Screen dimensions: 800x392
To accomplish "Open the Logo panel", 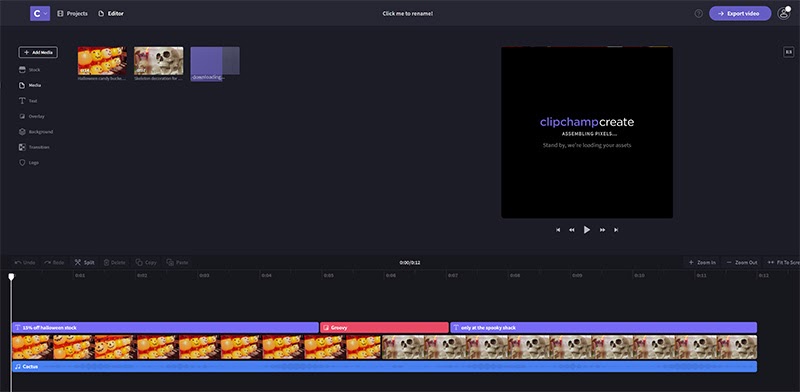I will coord(29,162).
